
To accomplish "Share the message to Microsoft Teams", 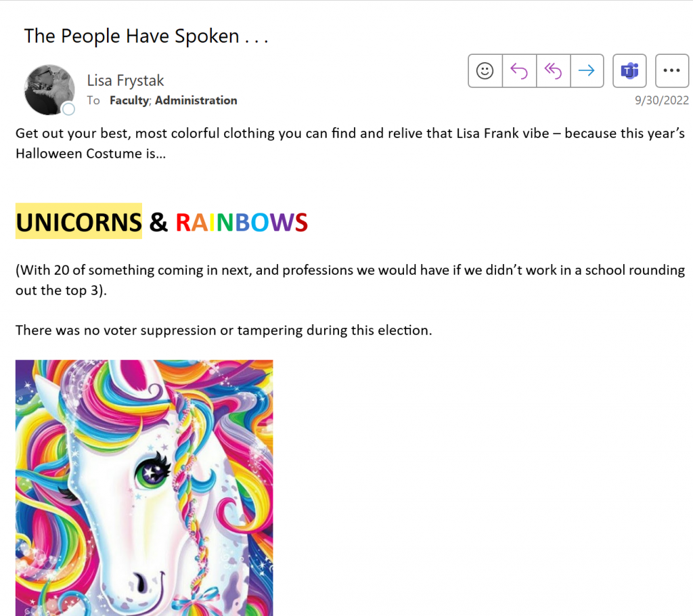I will 630,71.
